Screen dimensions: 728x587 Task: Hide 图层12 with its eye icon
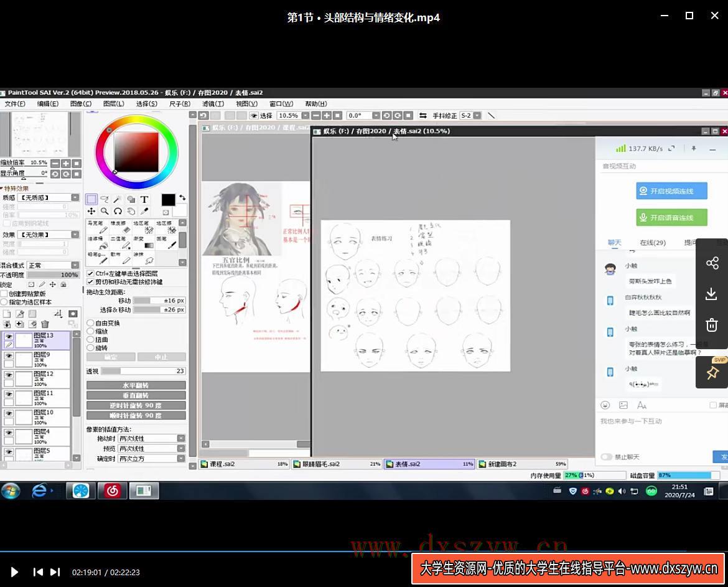9,375
